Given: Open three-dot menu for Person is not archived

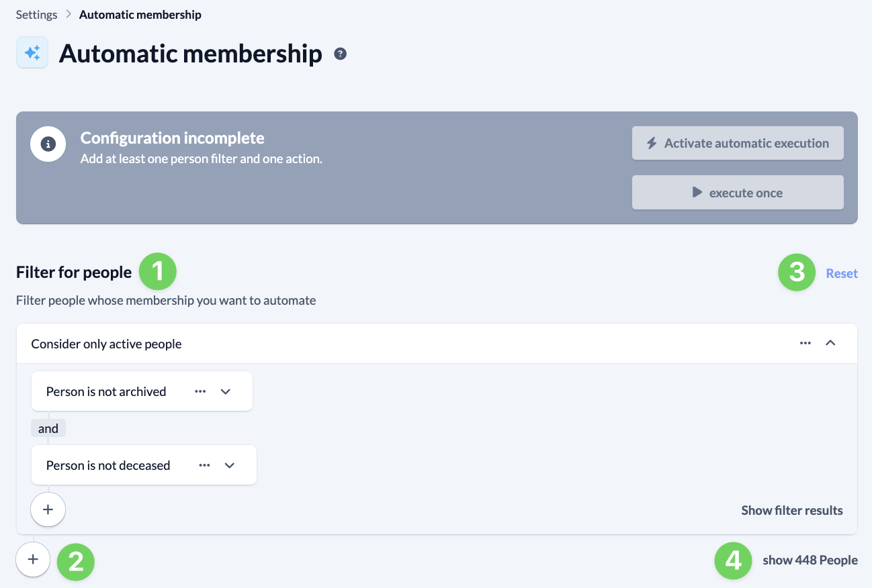Looking at the screenshot, I should click(200, 391).
